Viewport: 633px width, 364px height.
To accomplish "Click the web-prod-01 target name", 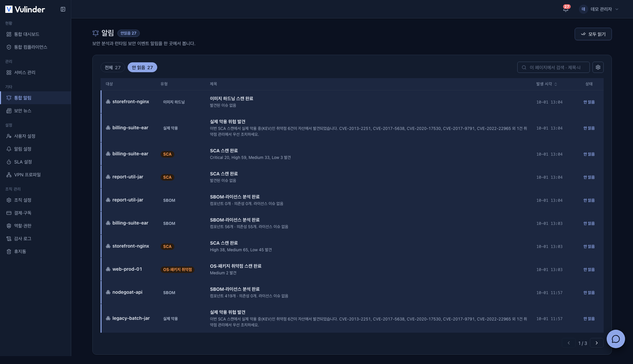I will coord(127,269).
